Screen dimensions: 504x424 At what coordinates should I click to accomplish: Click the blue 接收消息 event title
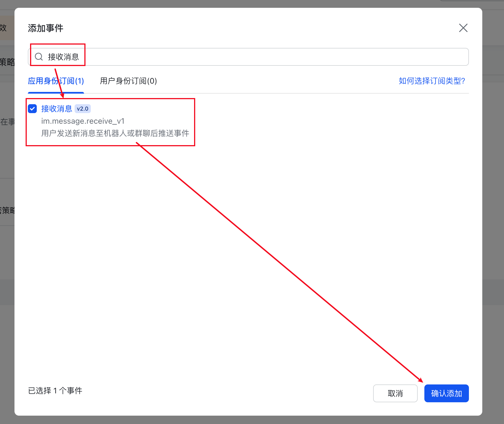(57, 109)
